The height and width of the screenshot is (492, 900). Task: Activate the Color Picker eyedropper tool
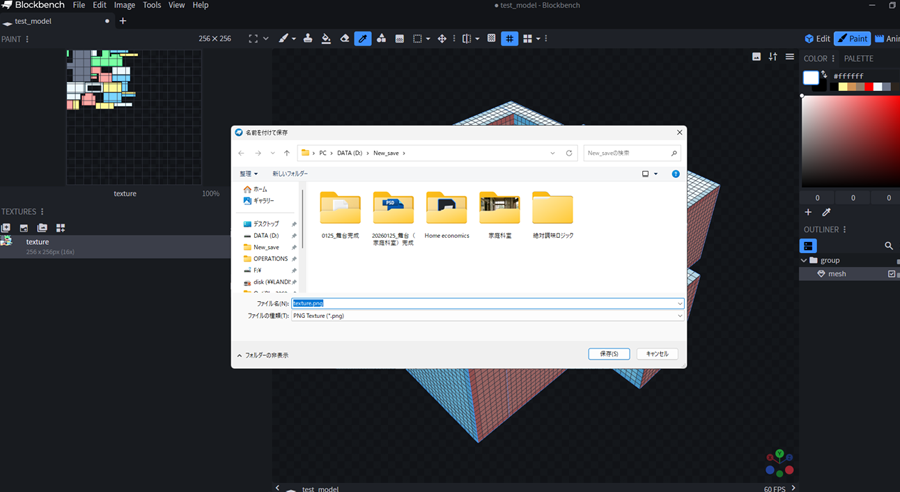click(363, 39)
